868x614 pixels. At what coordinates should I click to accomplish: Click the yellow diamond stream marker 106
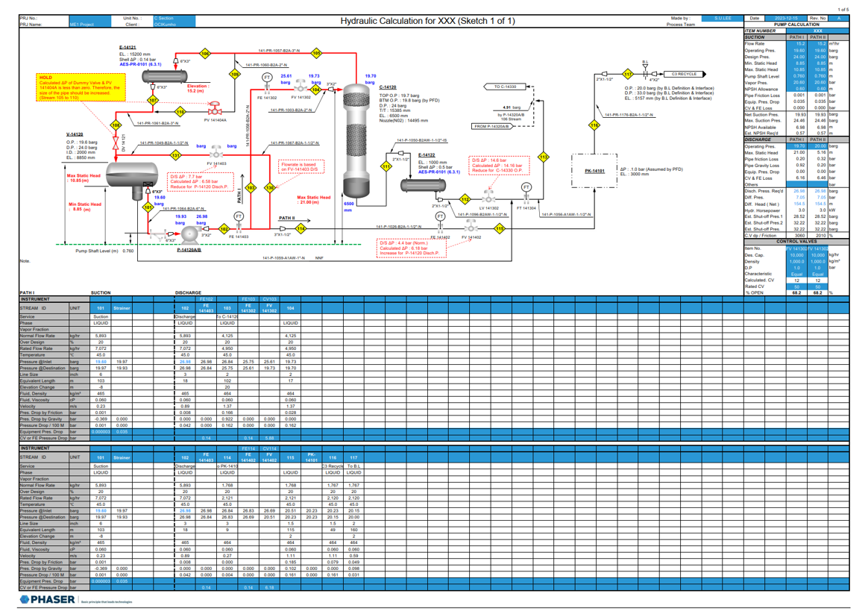click(205, 54)
